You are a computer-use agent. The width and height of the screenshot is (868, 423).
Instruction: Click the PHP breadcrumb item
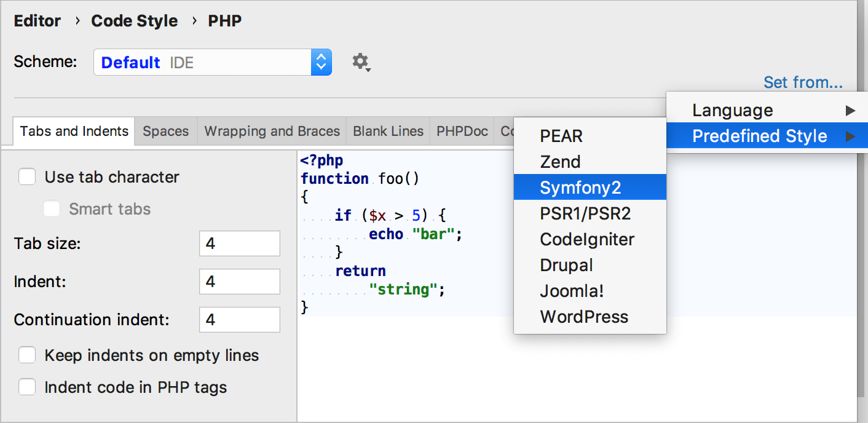point(225,20)
